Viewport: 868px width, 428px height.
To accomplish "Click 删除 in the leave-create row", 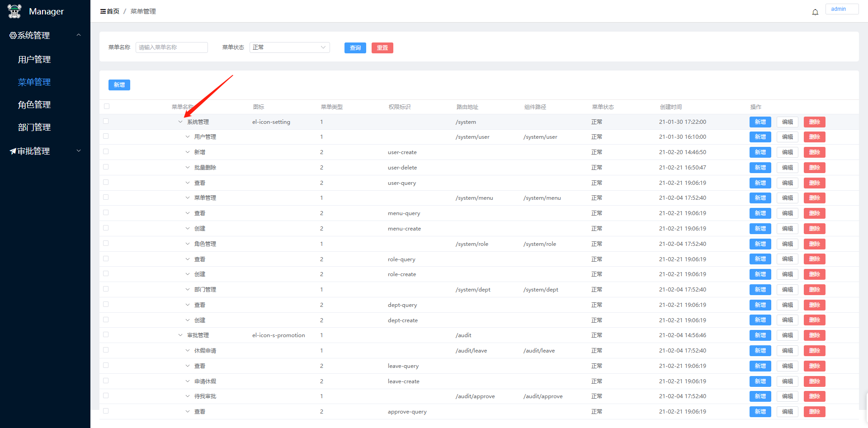I will pos(815,381).
